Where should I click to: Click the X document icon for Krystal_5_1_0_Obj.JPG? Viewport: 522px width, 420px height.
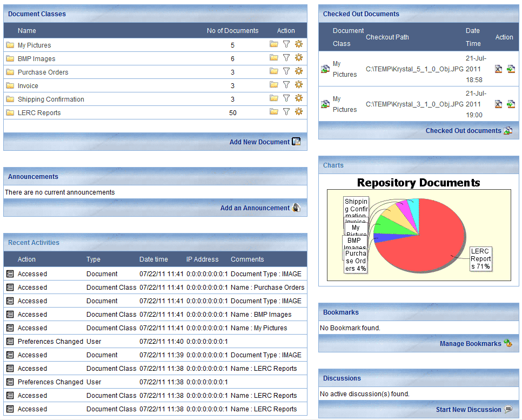(x=498, y=69)
